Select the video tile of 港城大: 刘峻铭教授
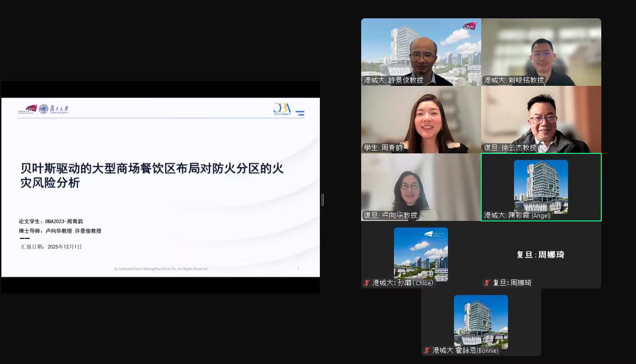 coord(541,52)
